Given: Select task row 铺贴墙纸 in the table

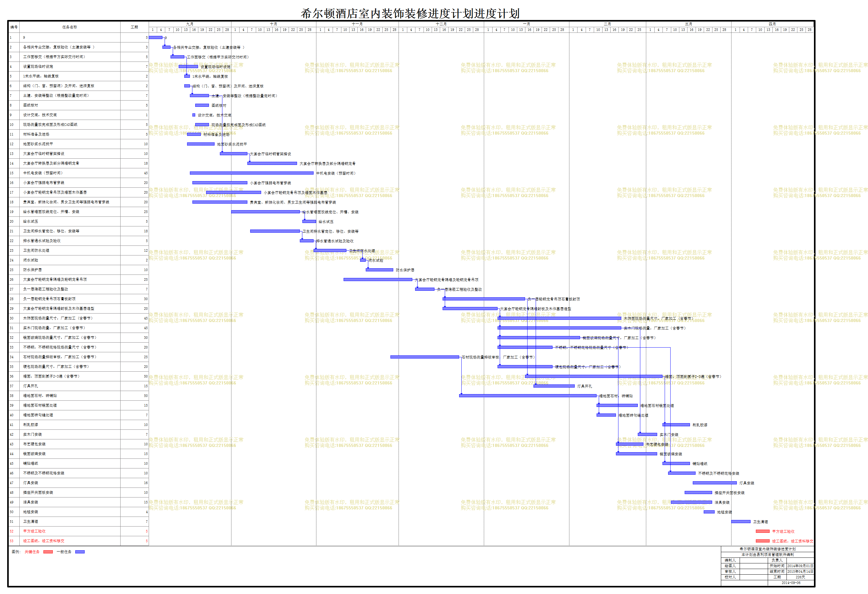Looking at the screenshot, I should [x=78, y=464].
